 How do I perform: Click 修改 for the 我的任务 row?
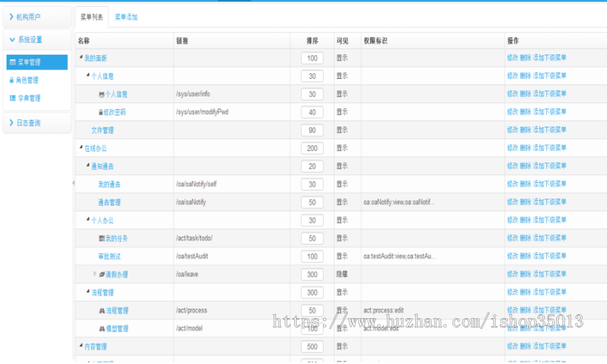click(x=513, y=238)
